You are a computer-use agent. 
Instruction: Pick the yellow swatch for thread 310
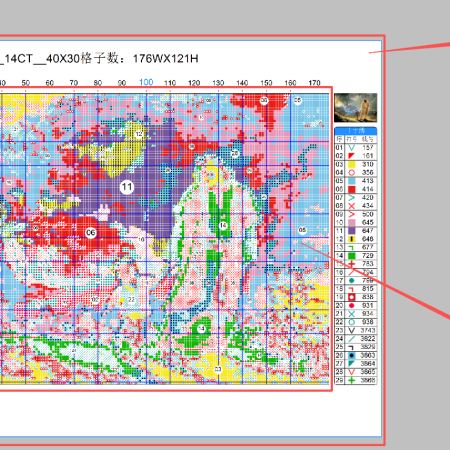pos(351,164)
